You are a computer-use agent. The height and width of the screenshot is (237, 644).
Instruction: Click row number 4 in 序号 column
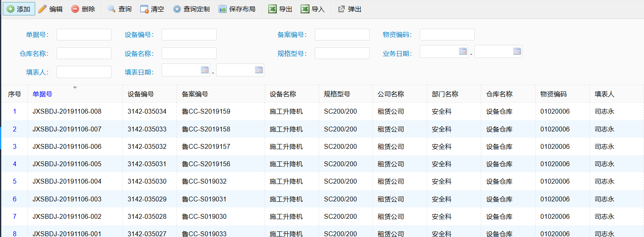coord(15,164)
